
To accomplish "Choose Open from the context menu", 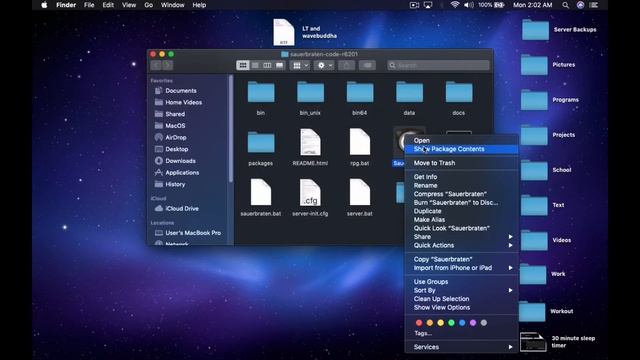I will click(461, 140).
